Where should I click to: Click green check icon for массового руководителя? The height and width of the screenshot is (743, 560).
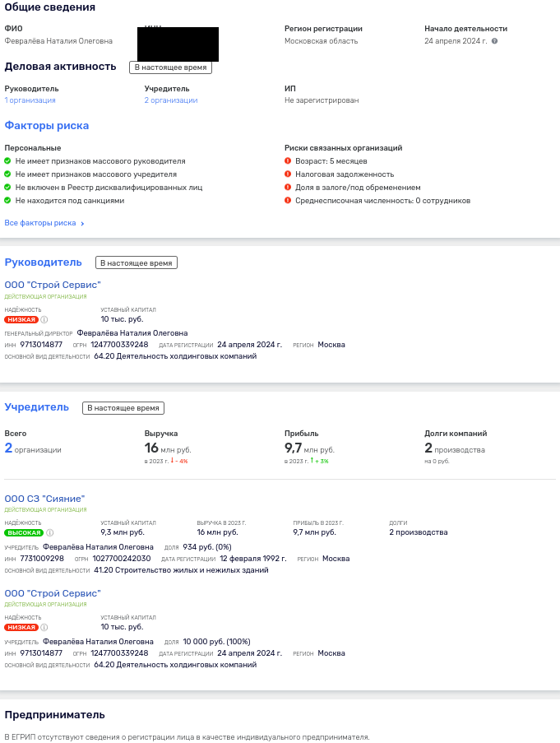(x=7, y=161)
